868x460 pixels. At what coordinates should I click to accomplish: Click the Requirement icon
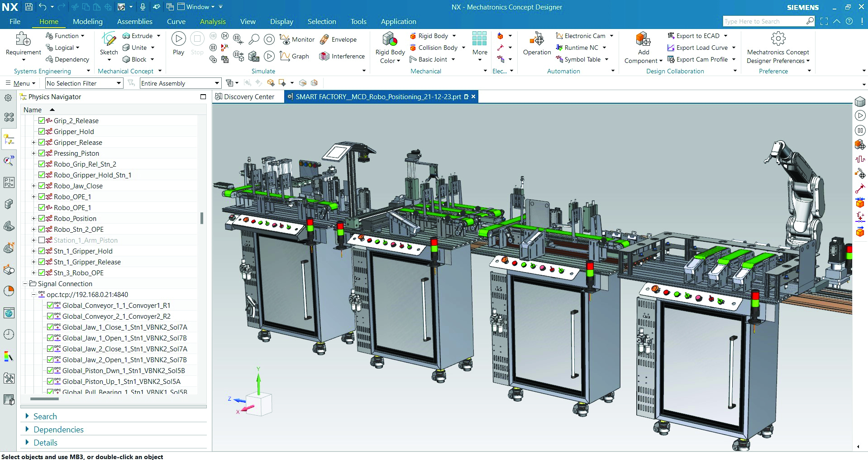(x=23, y=40)
